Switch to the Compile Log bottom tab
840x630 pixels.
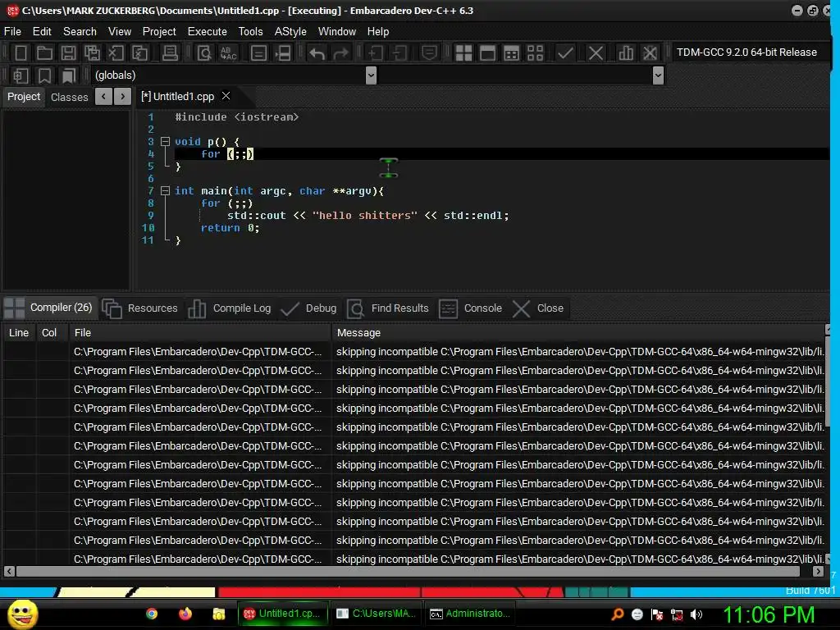click(x=230, y=308)
